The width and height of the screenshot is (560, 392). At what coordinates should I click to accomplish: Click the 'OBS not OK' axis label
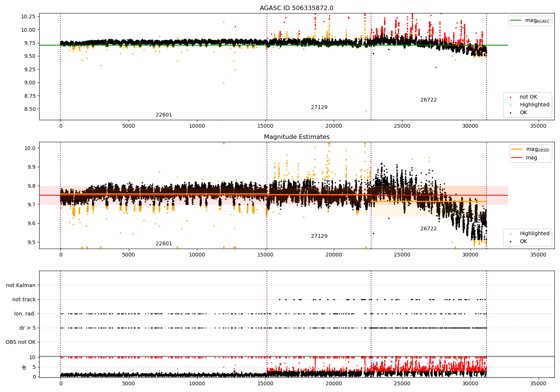point(21,342)
